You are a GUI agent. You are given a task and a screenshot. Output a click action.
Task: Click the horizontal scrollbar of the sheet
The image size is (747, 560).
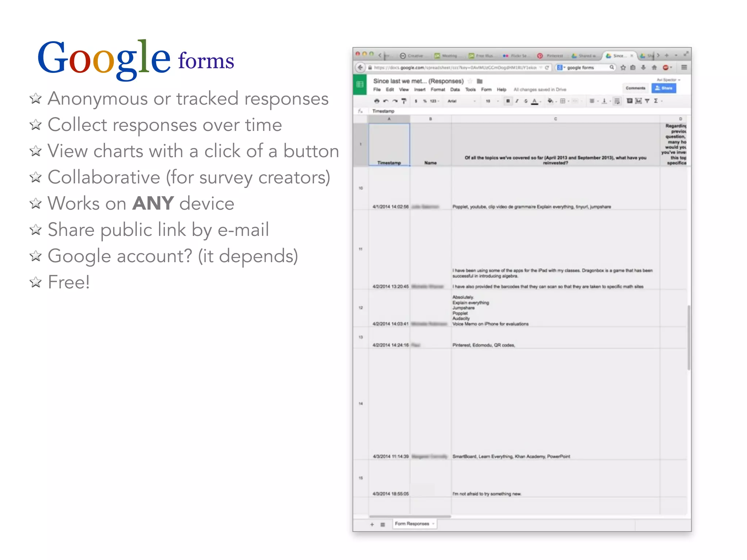[x=410, y=517]
